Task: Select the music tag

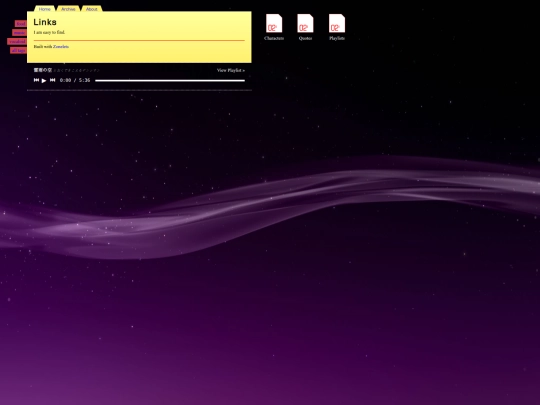Action: pos(19,33)
